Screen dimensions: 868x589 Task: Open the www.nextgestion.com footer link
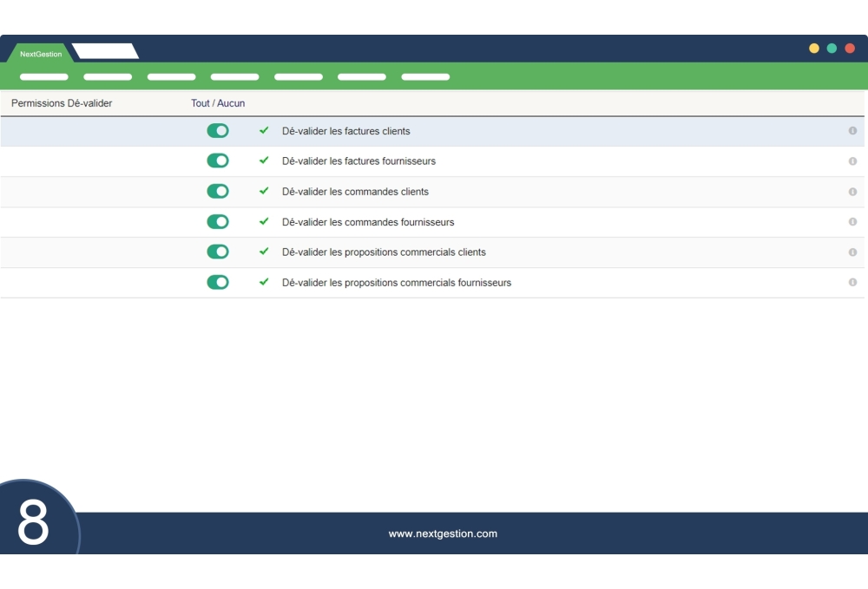(x=444, y=533)
